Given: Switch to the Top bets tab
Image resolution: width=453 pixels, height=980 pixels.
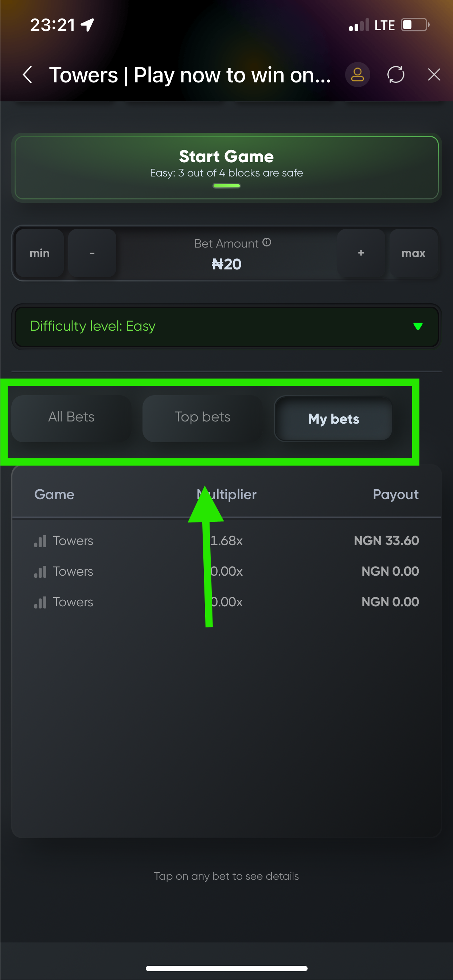Looking at the screenshot, I should 202,417.
